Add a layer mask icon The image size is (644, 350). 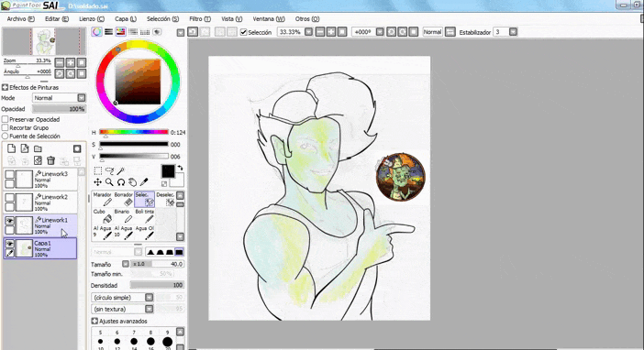[x=77, y=148]
